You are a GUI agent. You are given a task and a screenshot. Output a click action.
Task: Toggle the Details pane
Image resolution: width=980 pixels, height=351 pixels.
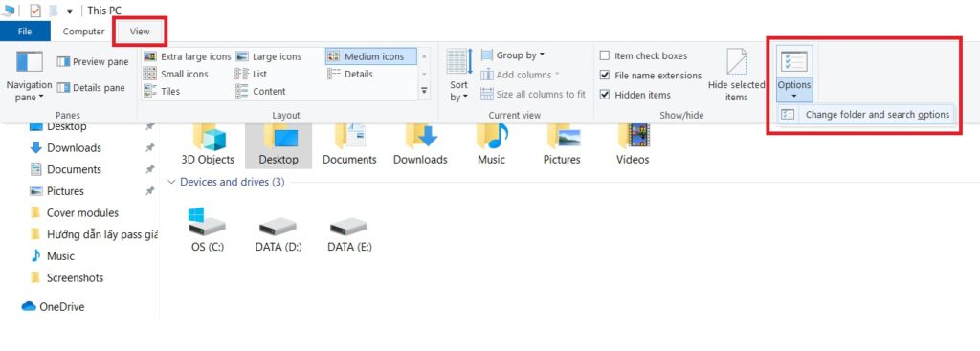[x=91, y=88]
